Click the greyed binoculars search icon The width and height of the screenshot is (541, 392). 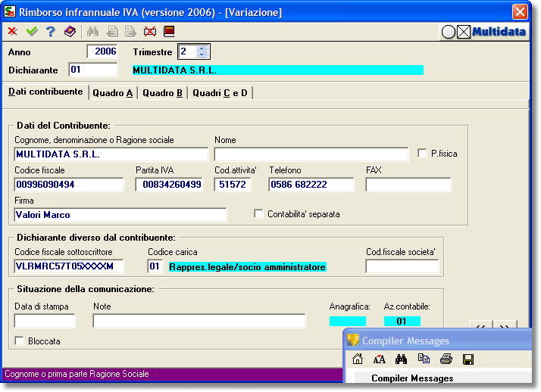click(x=92, y=32)
